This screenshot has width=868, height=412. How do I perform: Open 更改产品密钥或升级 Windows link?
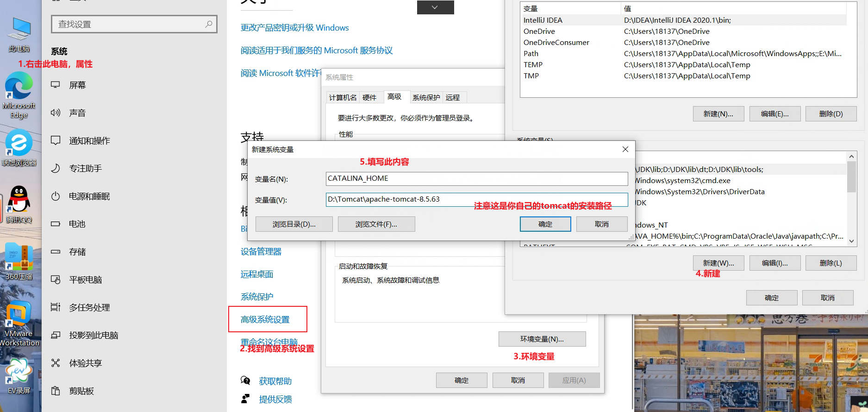tap(295, 28)
